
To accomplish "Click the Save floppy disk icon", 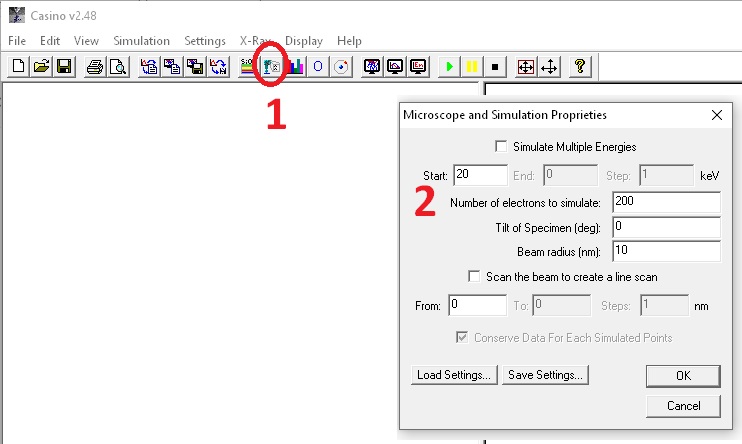I will tap(64, 66).
